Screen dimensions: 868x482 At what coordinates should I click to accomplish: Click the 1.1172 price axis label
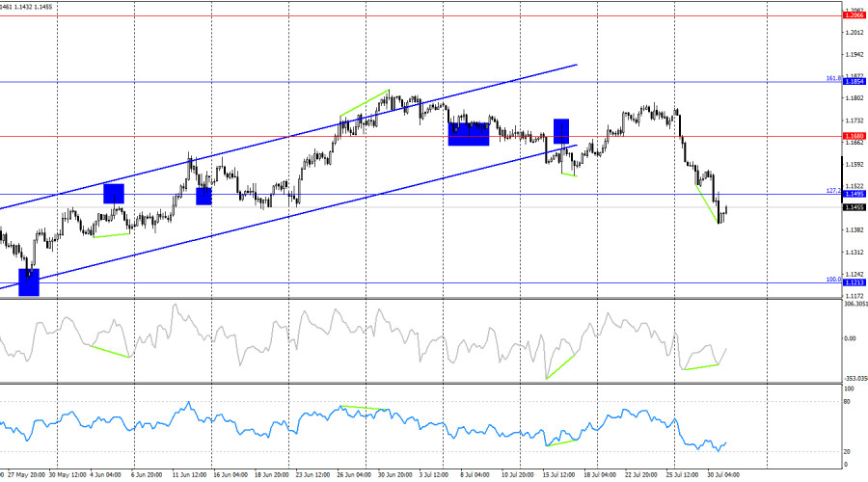pos(854,297)
